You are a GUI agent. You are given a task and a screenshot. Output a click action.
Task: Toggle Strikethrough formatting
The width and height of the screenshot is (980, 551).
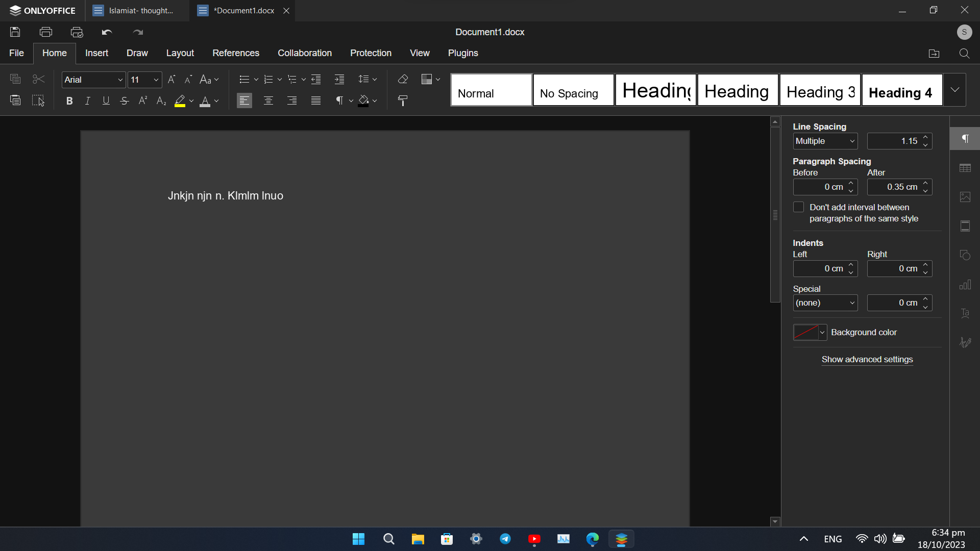click(x=125, y=101)
